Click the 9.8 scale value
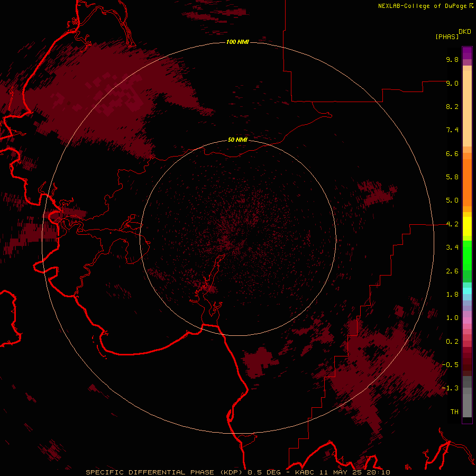 tap(452, 59)
